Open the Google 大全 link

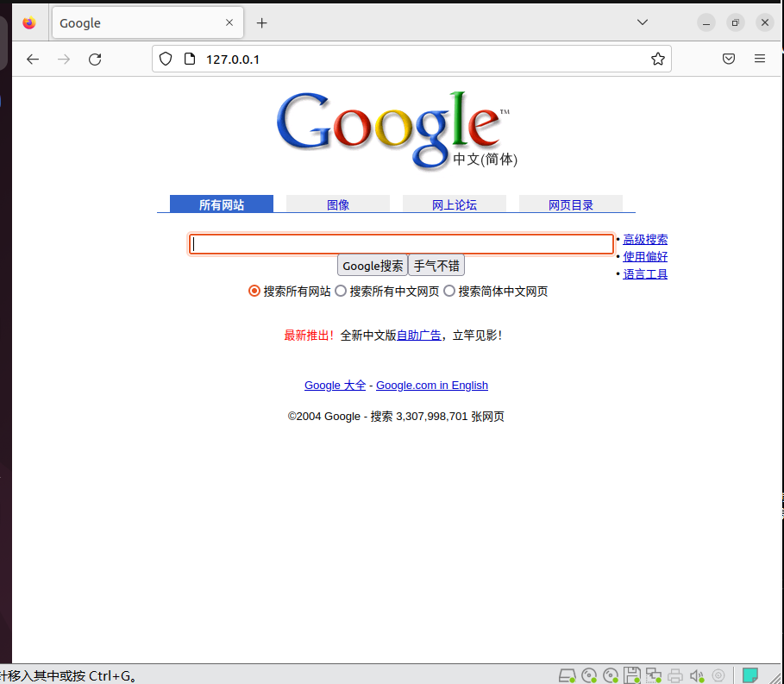point(335,385)
